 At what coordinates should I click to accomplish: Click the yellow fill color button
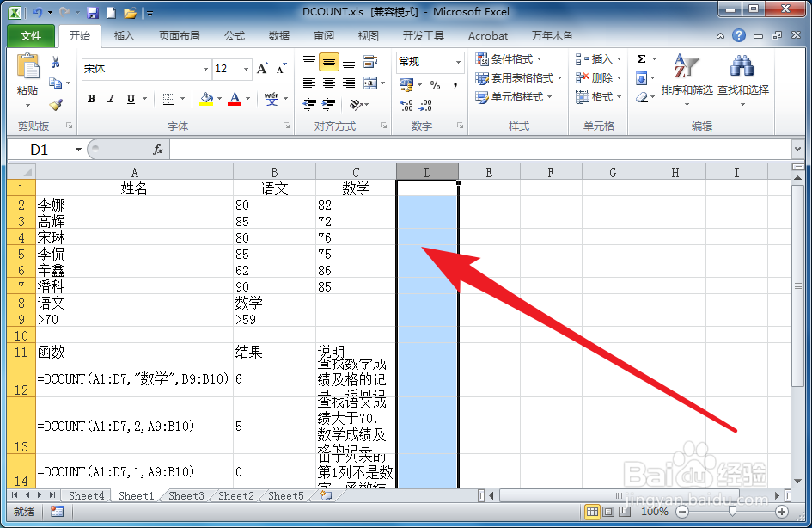coord(206,98)
